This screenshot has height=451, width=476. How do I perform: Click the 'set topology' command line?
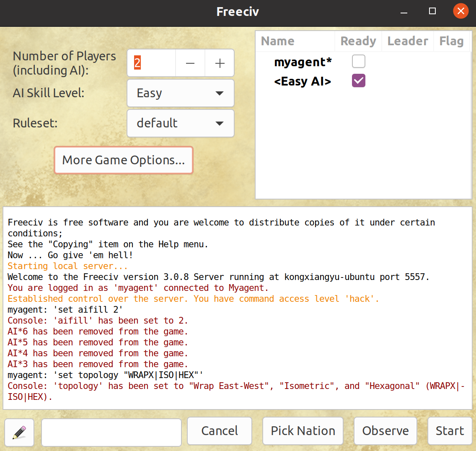(105, 376)
